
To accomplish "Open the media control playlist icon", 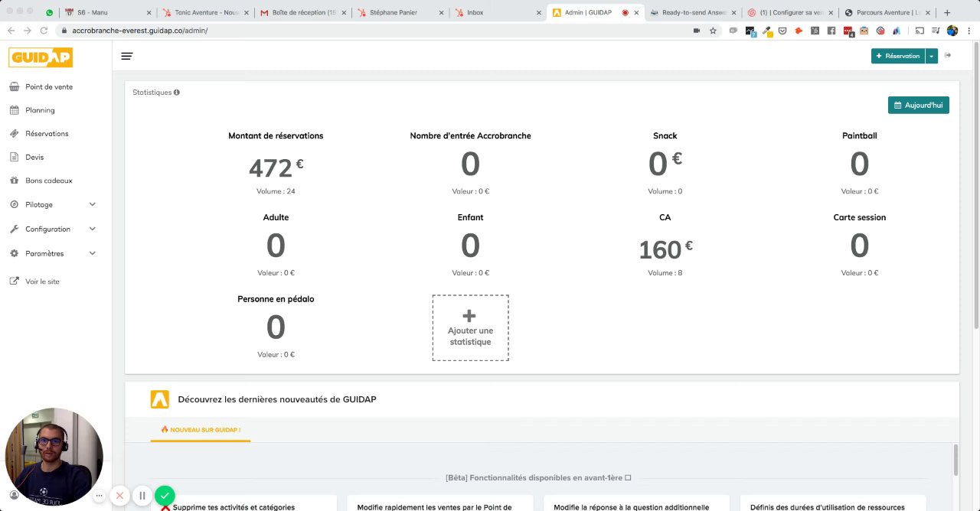I will [936, 31].
